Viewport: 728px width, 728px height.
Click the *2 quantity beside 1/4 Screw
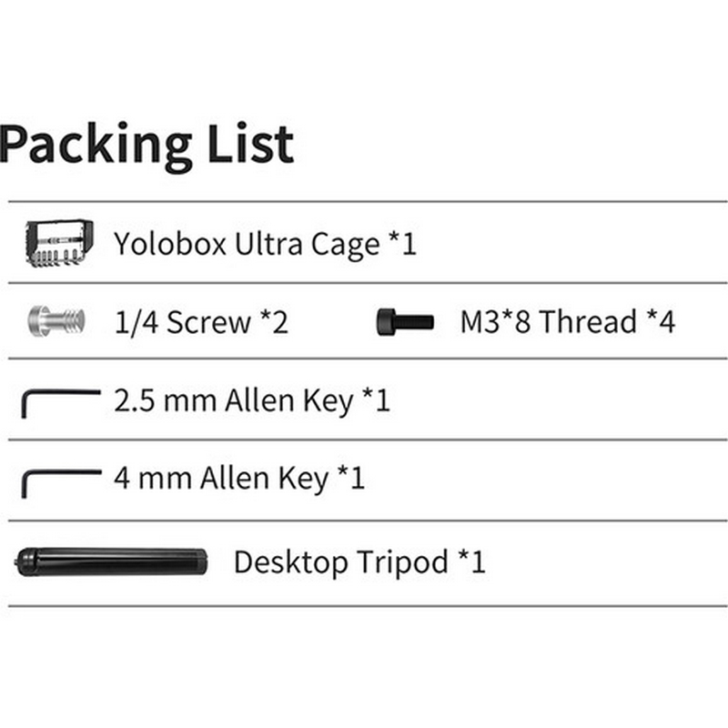(x=274, y=321)
